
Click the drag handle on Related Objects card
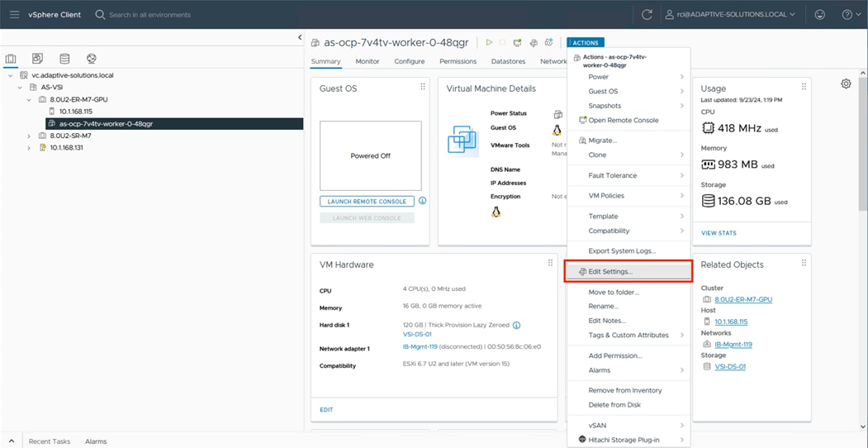(804, 263)
